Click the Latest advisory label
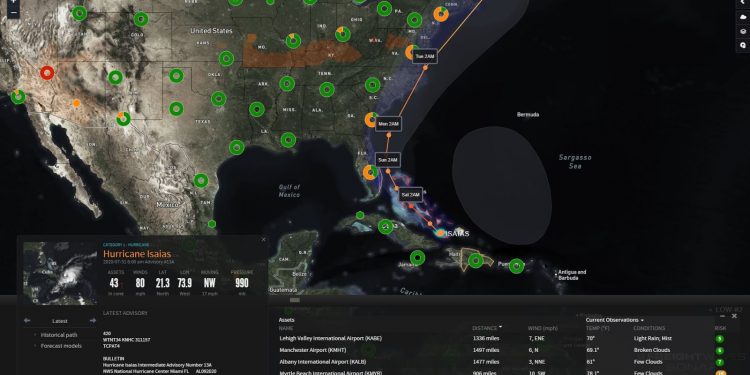 coord(60,321)
